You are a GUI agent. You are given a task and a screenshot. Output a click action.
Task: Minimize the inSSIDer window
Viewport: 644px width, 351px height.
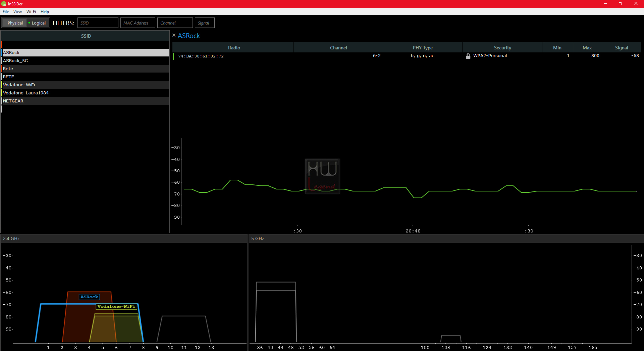605,4
